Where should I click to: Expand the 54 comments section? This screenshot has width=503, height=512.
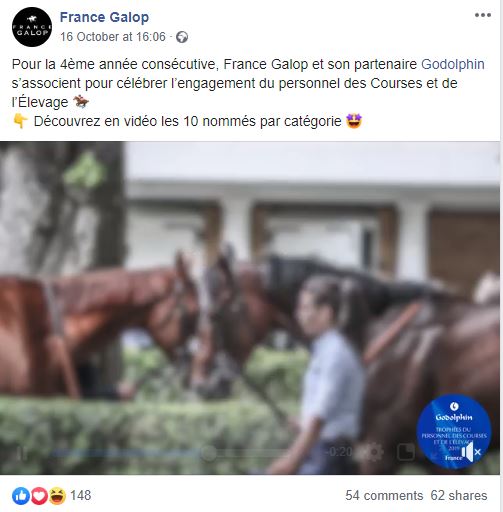384,496
